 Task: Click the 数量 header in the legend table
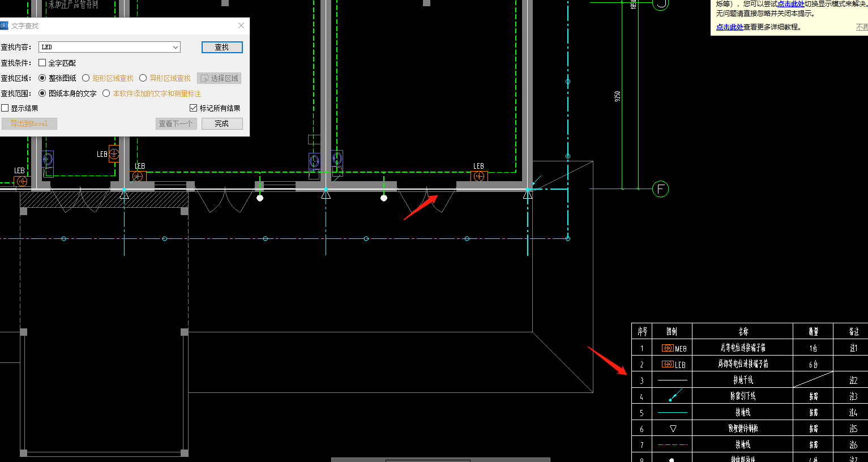(x=813, y=332)
